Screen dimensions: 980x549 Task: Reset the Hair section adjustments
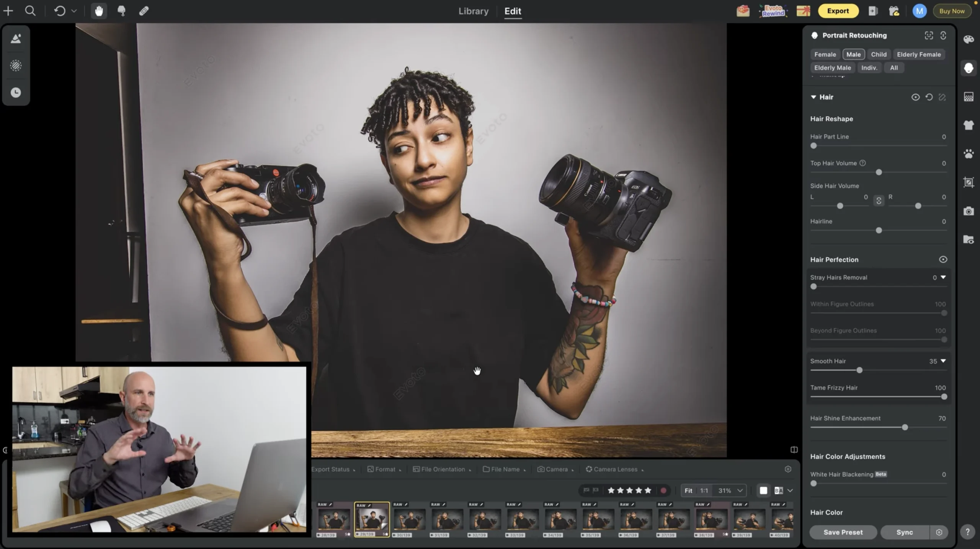[x=929, y=97]
